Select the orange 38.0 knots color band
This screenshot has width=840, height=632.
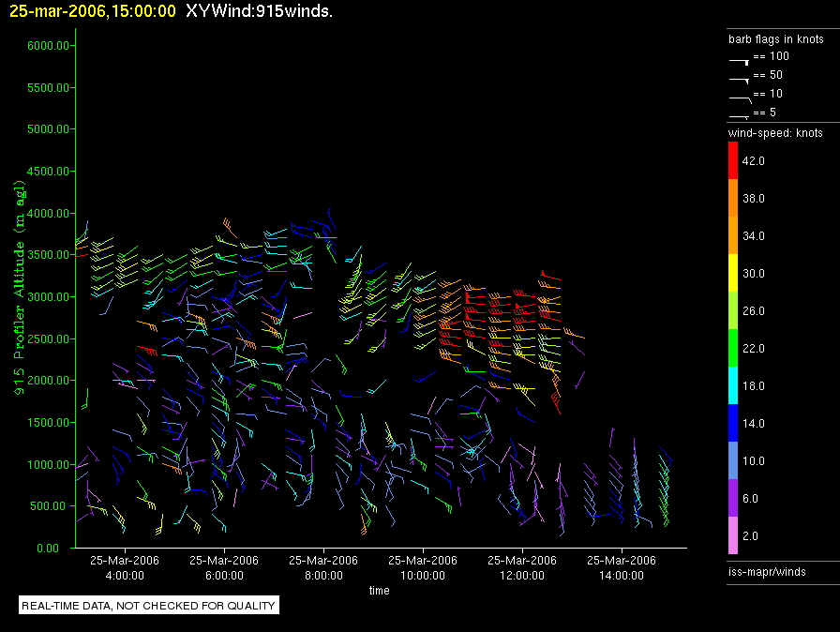734,198
